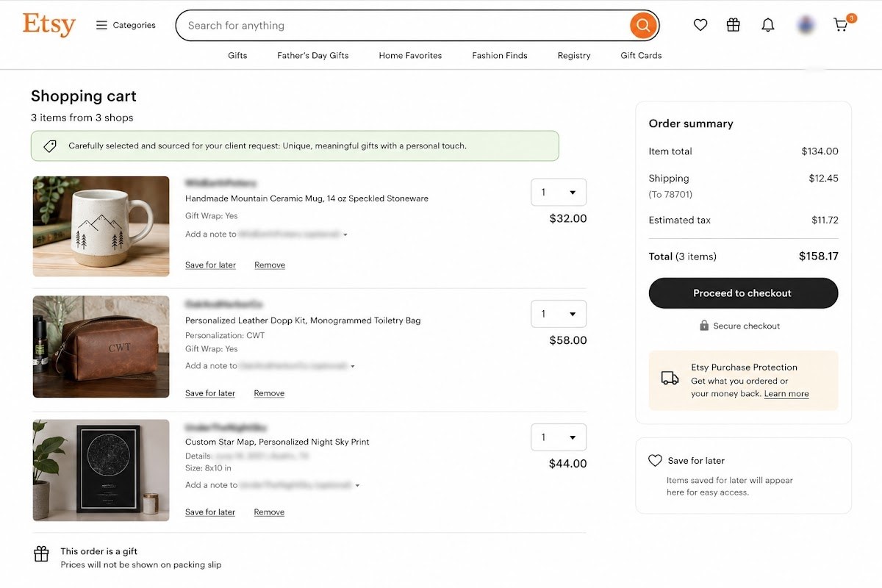
Task: Save the Leather Dopp Kit for later
Action: pos(210,393)
